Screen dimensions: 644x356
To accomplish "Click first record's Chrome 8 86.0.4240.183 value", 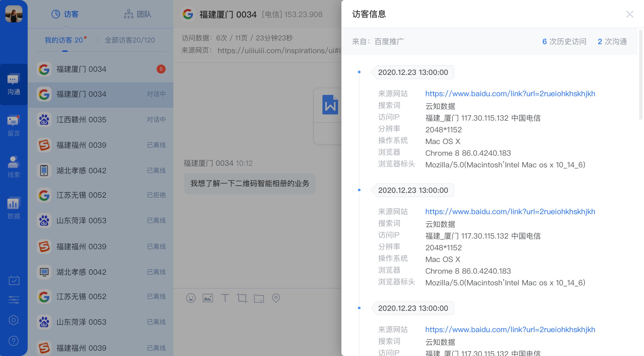I will click(x=468, y=153).
